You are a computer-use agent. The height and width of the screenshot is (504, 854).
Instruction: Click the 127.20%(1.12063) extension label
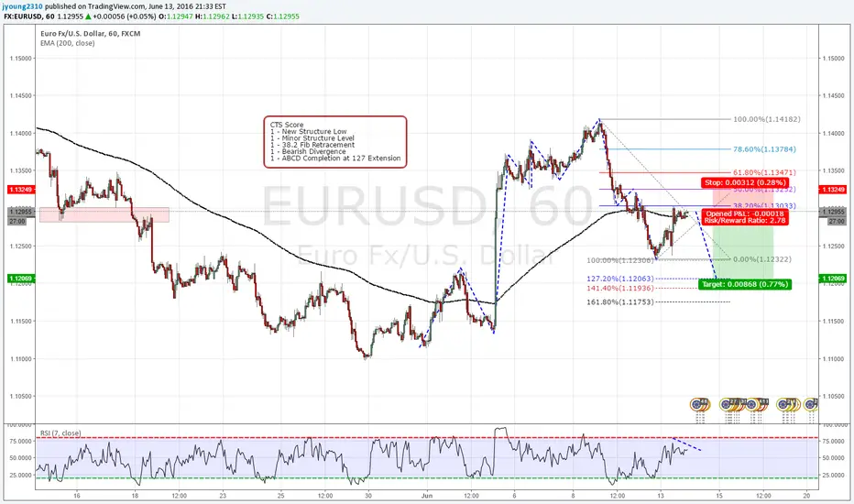pyautogui.click(x=619, y=279)
